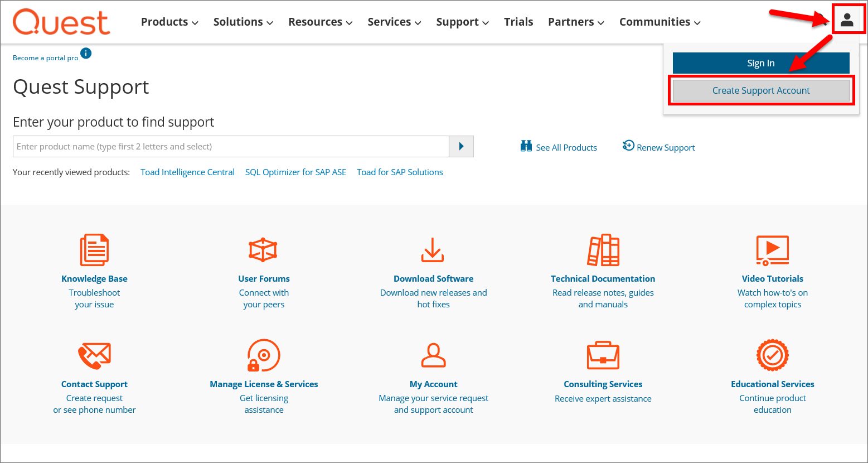The height and width of the screenshot is (463, 868).
Task: Expand the Support menu
Action: [x=463, y=22]
